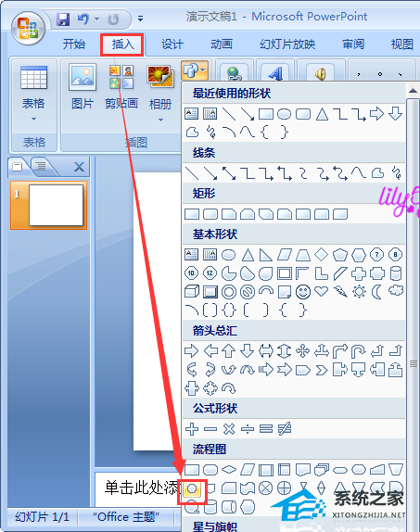The width and height of the screenshot is (420, 532).
Task: Insert the lightning bolt shape
Action: 340,291
